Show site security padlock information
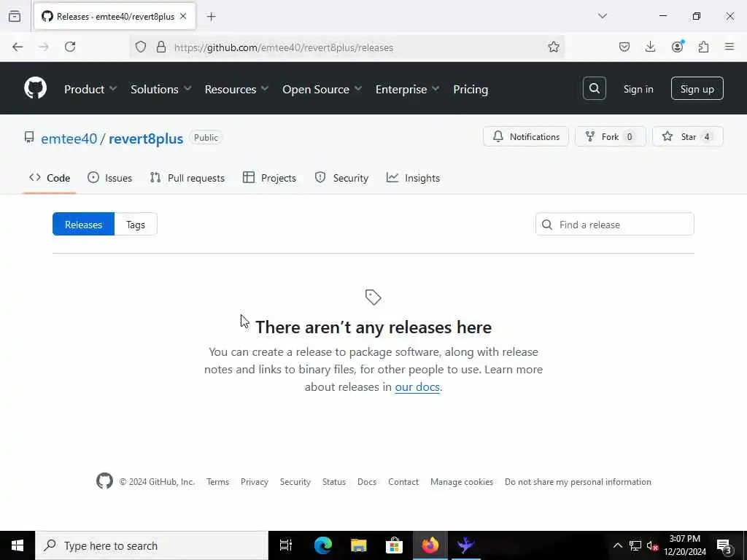Viewport: 747px width, 560px height. tap(161, 47)
